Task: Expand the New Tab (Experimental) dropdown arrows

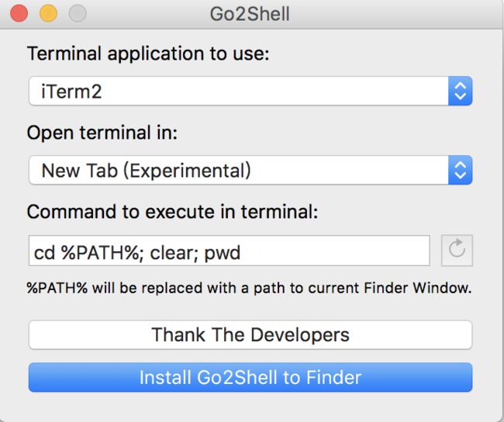Action: click(460, 170)
